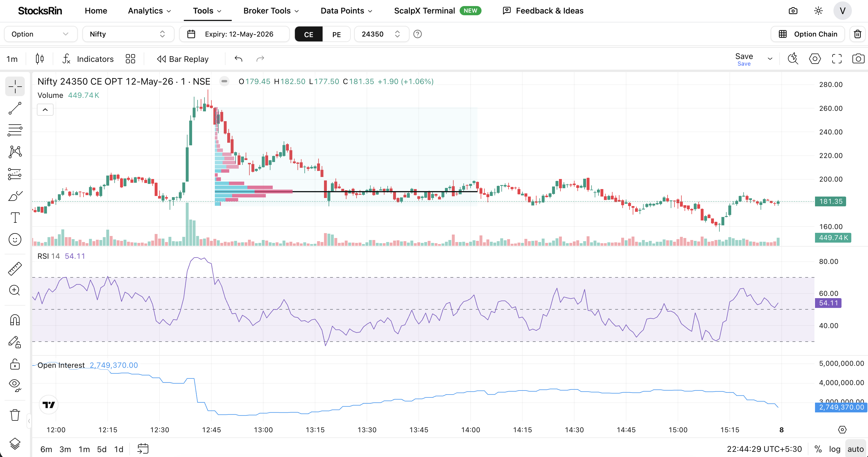Image resolution: width=868 pixels, height=457 pixels.
Task: Open the 1m interval selector in toolbar
Action: (12, 59)
